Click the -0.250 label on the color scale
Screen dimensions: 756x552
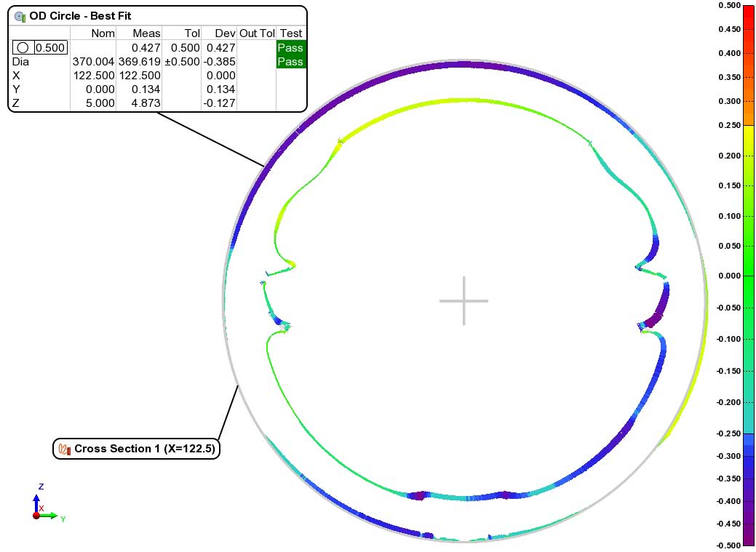coord(728,433)
